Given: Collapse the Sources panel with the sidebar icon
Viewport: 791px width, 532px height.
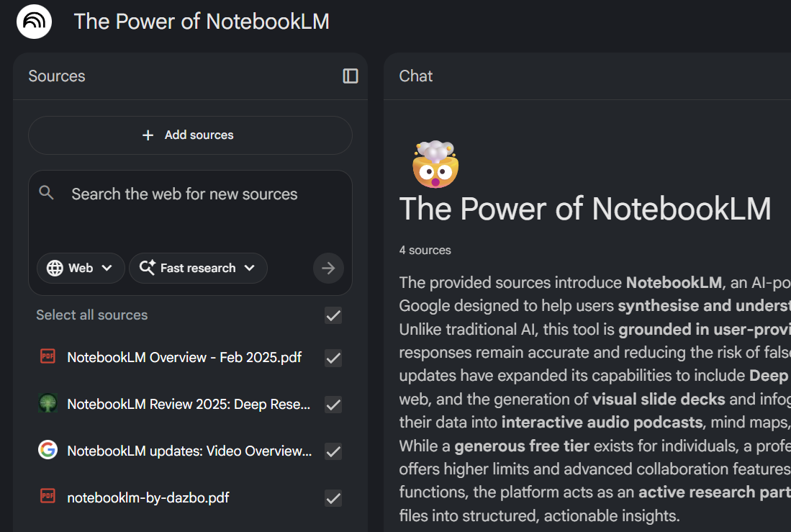Looking at the screenshot, I should 351,76.
